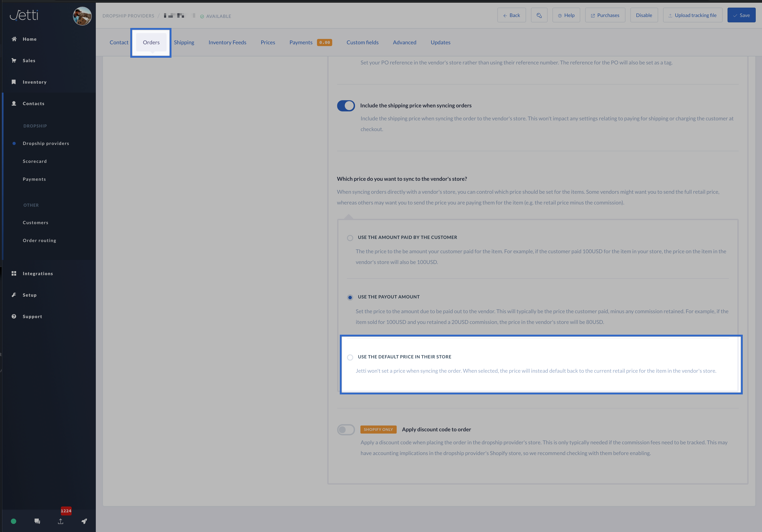Switch to the Shipping tab
762x532 pixels.
pos(184,43)
